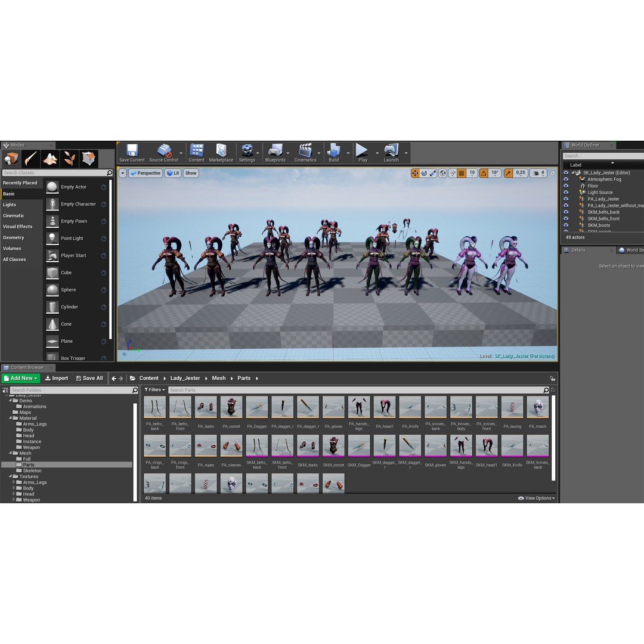This screenshot has width=644, height=644.
Task: Hide the SKM_belts_back actor via its eye icon
Action: [x=566, y=212]
